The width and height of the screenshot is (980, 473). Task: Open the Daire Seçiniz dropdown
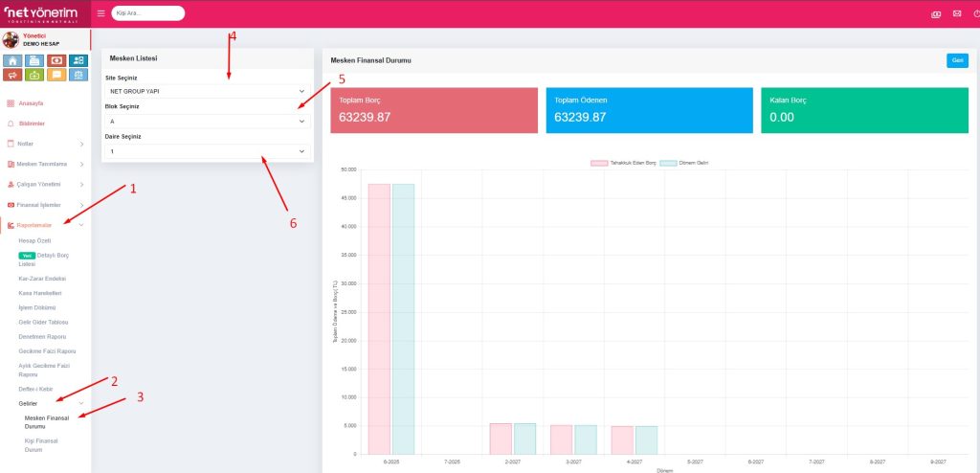pyautogui.click(x=207, y=151)
